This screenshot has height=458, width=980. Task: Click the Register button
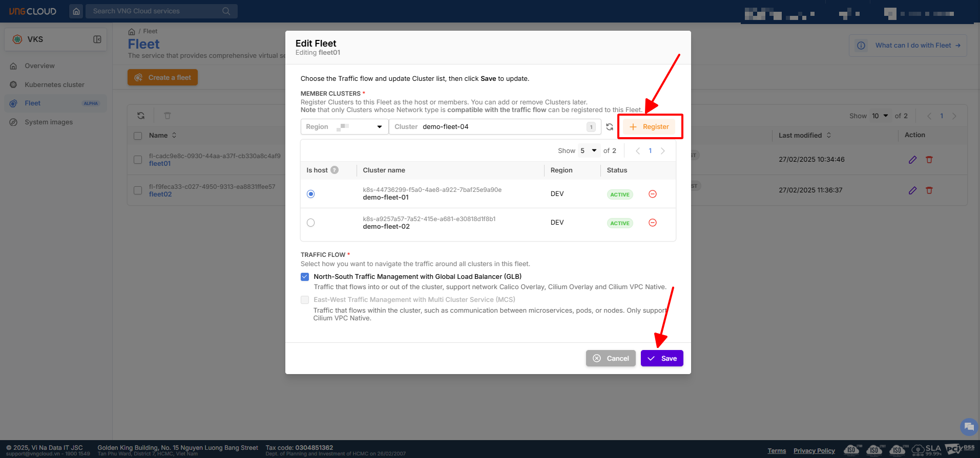pos(649,127)
